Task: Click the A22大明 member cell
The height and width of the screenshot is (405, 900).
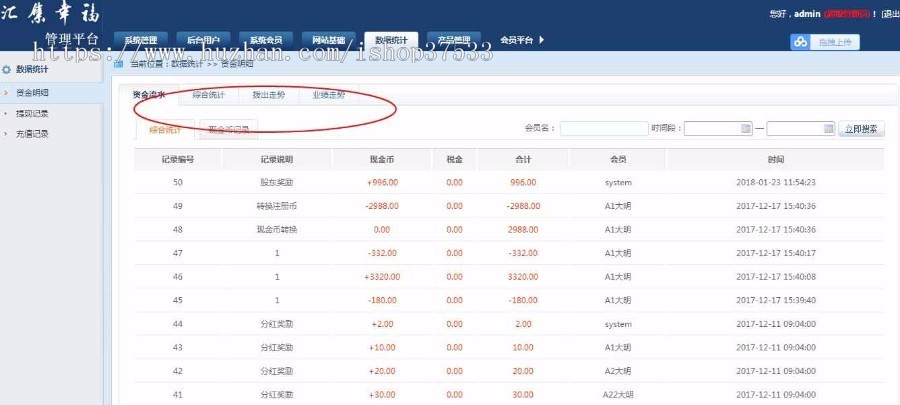Action: [618, 395]
